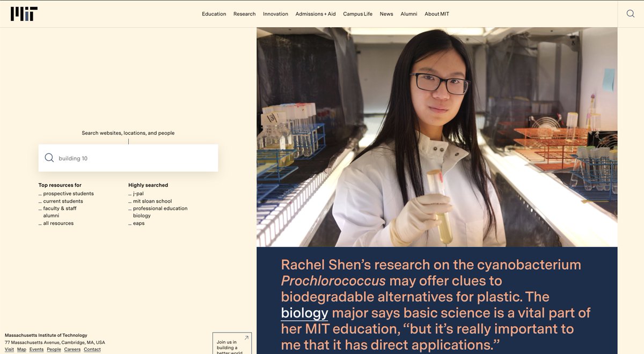Viewport: 644px width, 354px height.
Task: Open the News menu item
Action: click(x=386, y=14)
